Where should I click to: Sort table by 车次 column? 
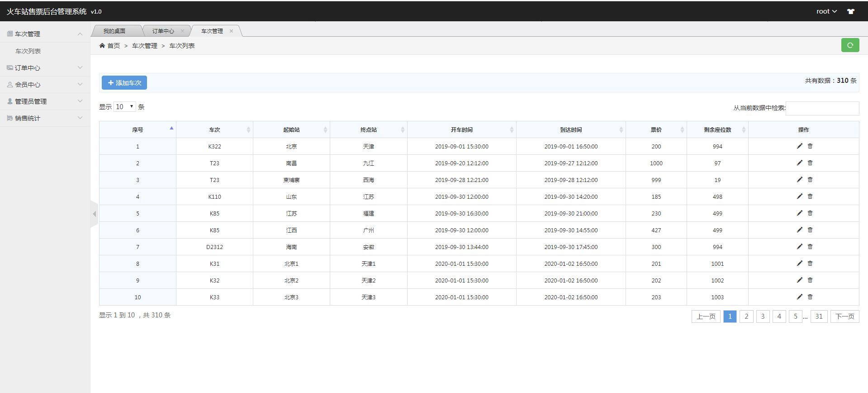214,129
